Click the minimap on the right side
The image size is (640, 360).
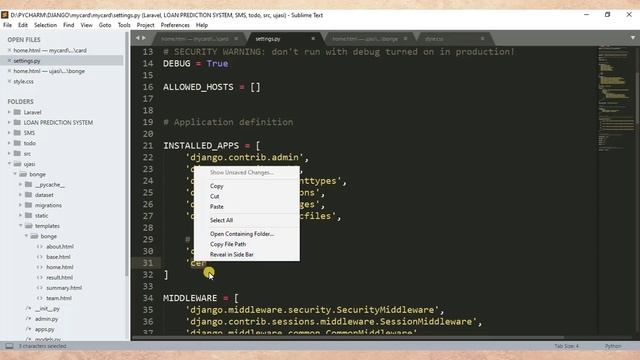(616, 98)
